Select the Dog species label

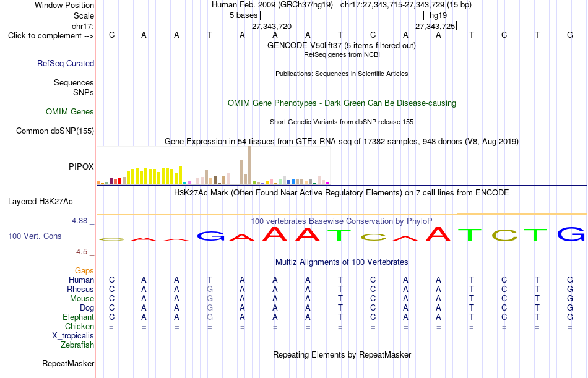click(87, 308)
